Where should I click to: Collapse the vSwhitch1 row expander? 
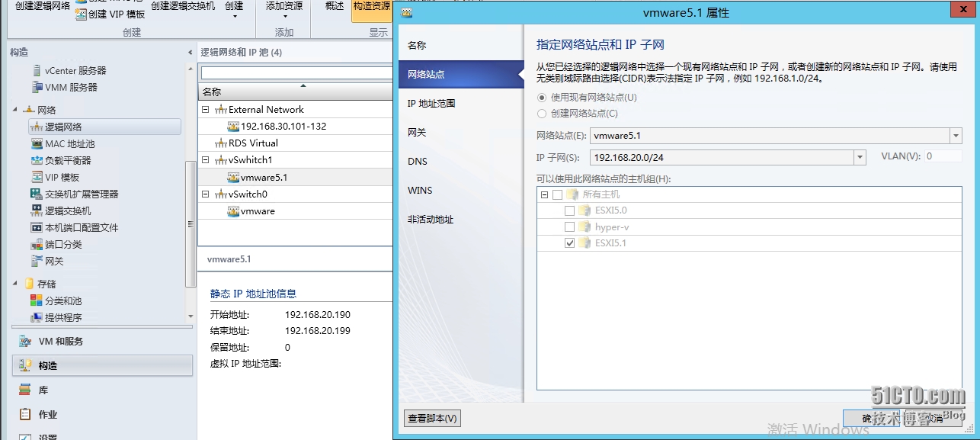click(x=206, y=159)
